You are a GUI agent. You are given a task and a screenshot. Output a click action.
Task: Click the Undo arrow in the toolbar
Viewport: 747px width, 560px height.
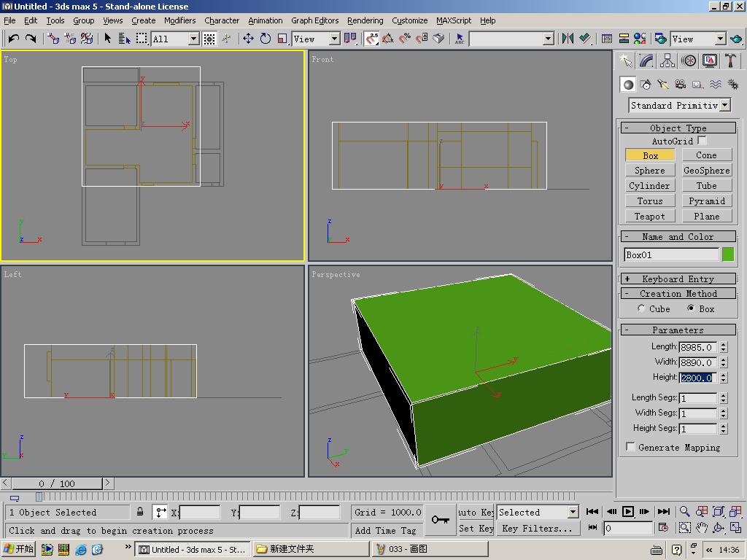click(x=14, y=39)
